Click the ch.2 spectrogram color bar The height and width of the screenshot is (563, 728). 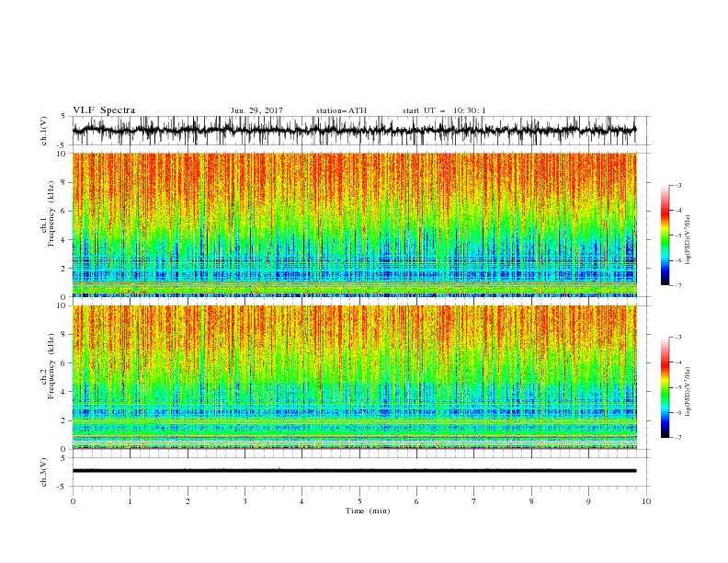[665, 387]
